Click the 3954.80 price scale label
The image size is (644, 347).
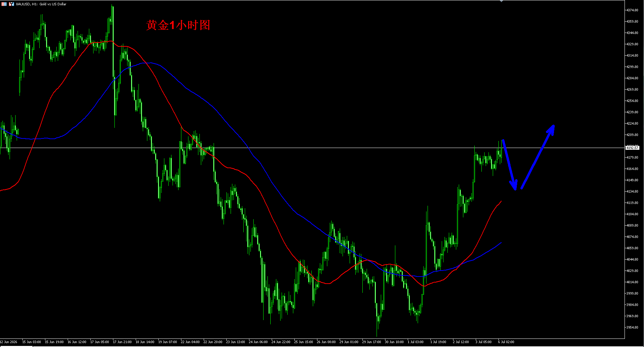tap(632, 328)
